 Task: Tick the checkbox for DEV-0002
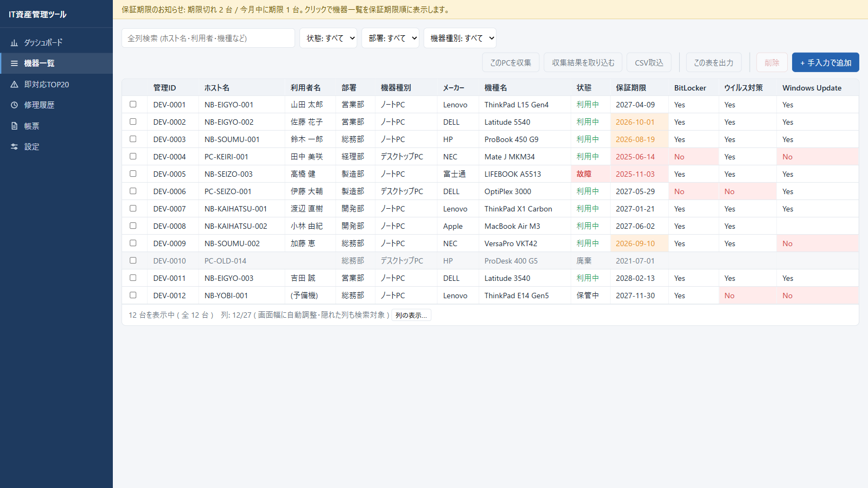(133, 121)
